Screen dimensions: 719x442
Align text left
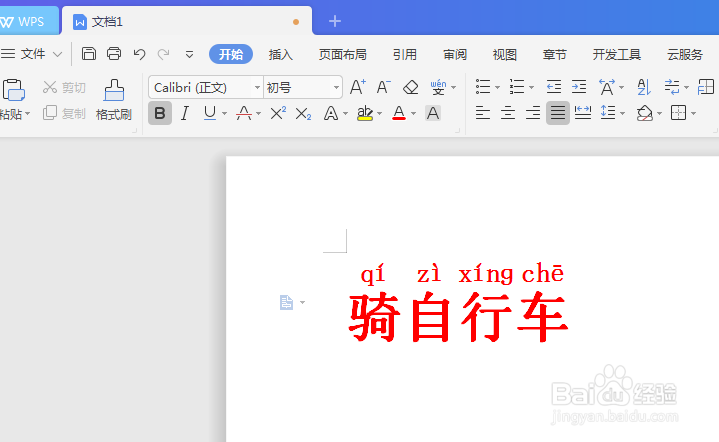[483, 113]
